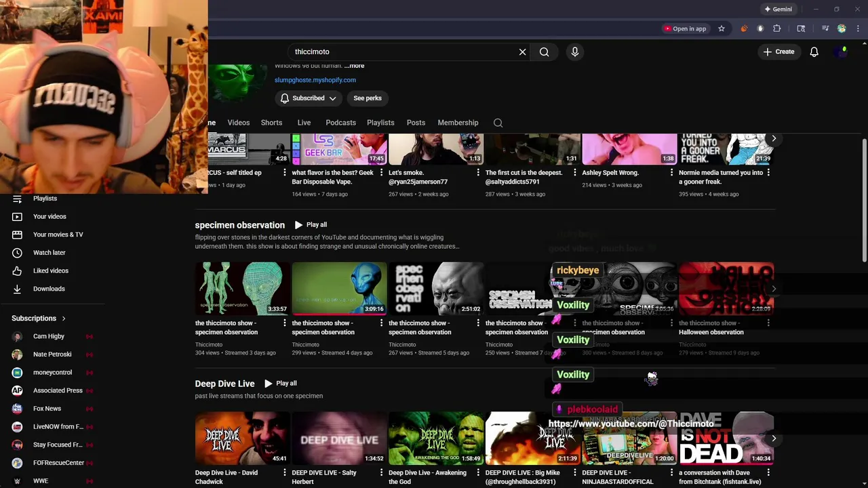
Task: Click the Create button
Action: click(778, 52)
